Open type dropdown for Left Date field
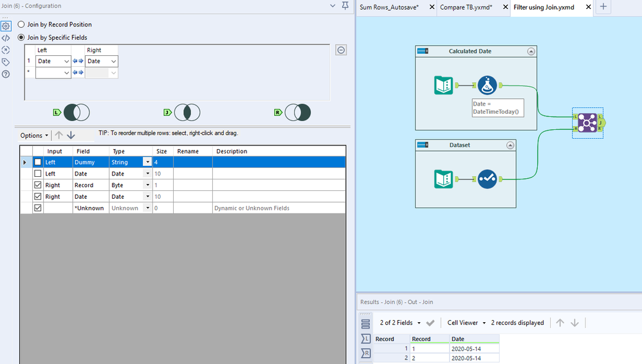Viewport: 642px width, 364px height. pyautogui.click(x=147, y=174)
